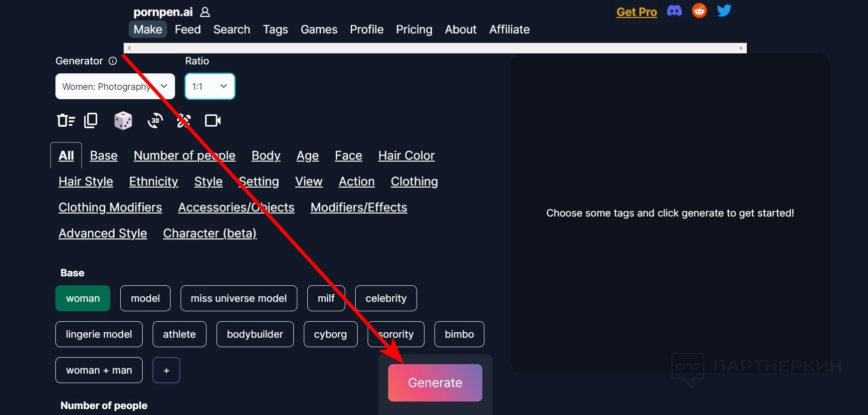Viewport: 868px width, 415px height.
Task: Click the copy tags icon
Action: [91, 121]
